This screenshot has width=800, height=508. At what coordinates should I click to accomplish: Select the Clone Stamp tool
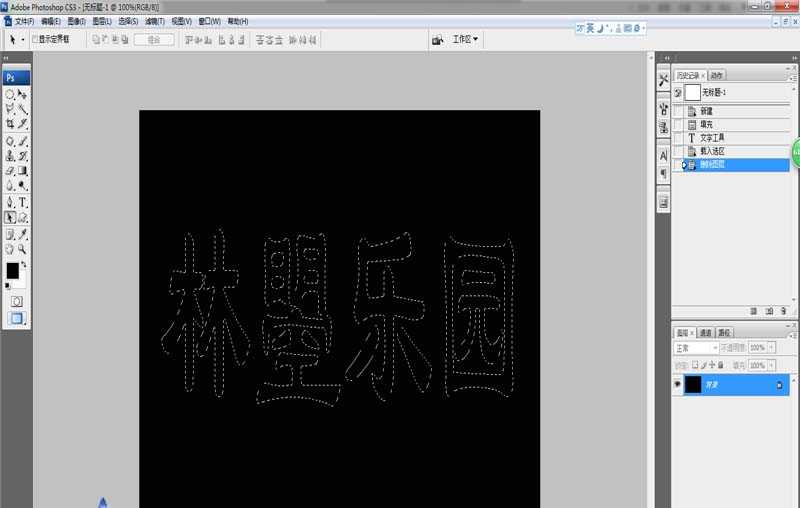point(10,156)
